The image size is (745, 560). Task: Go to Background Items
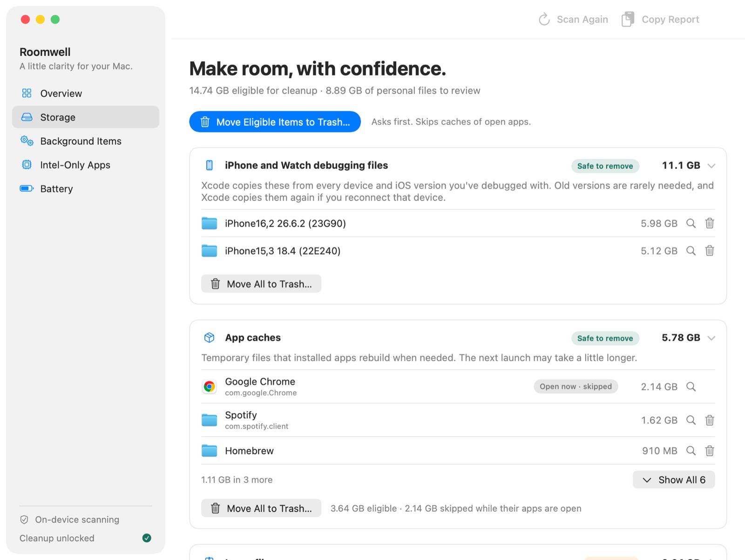tap(86, 141)
